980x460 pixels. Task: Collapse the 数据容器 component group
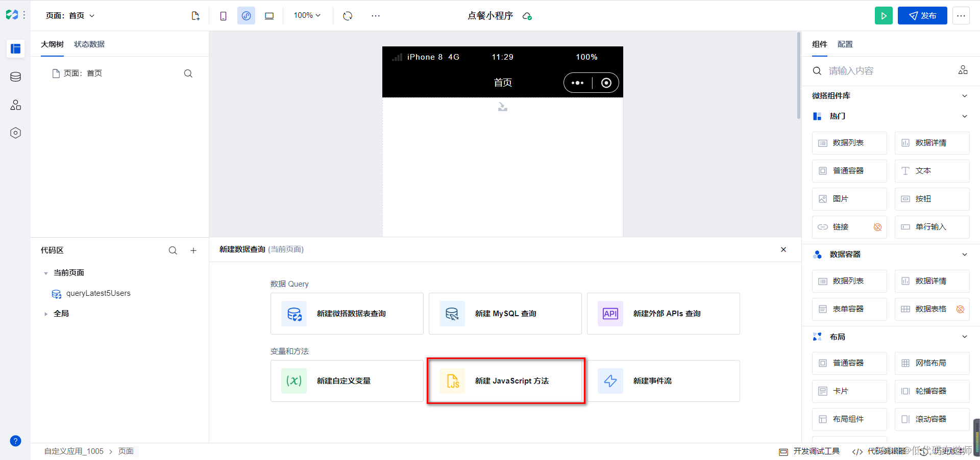(965, 254)
